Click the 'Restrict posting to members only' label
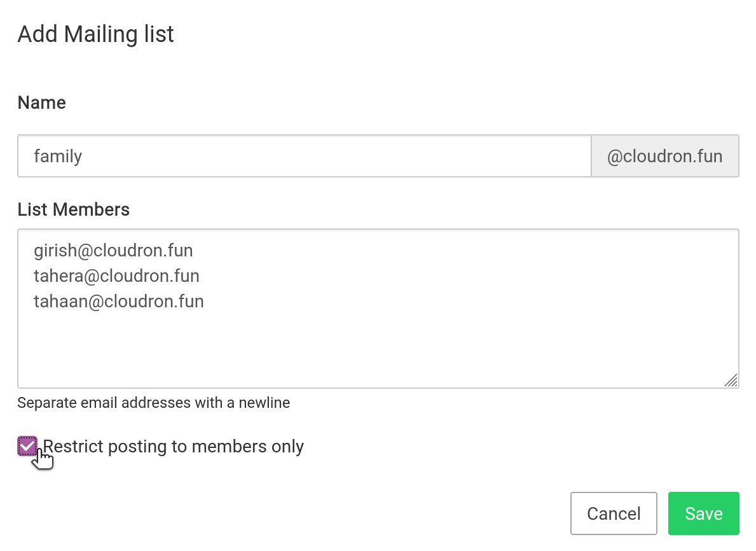The width and height of the screenshot is (756, 551). (173, 447)
